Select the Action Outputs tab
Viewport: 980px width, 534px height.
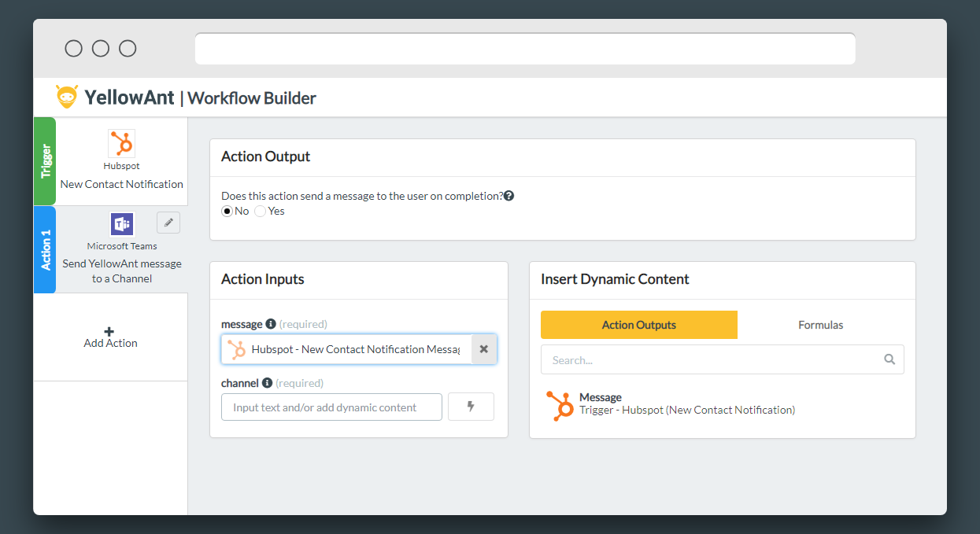pyautogui.click(x=638, y=324)
